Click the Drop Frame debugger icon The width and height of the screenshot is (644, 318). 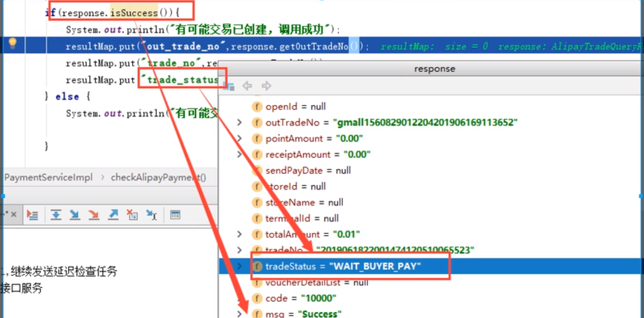(132, 215)
